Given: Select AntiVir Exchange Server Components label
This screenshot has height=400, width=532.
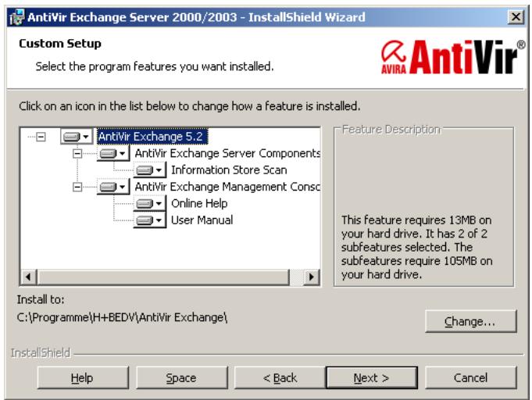Looking at the screenshot, I should 227,153.
